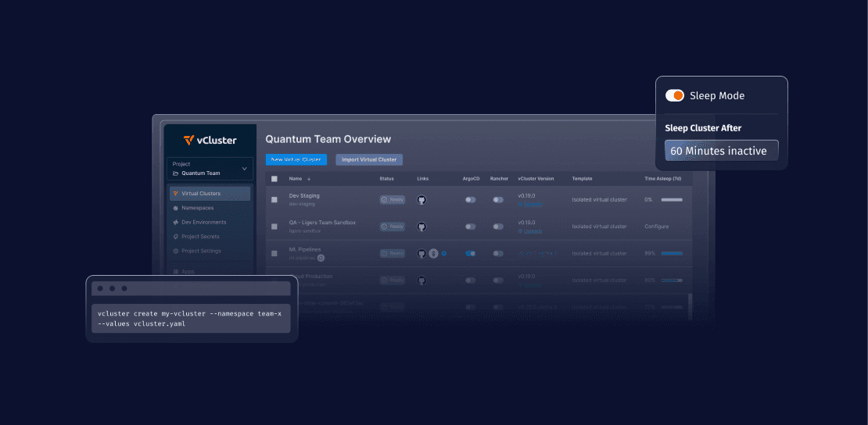Toggle ArgoCD for QA Ligers Sandbox
868x425 pixels.
471,227
